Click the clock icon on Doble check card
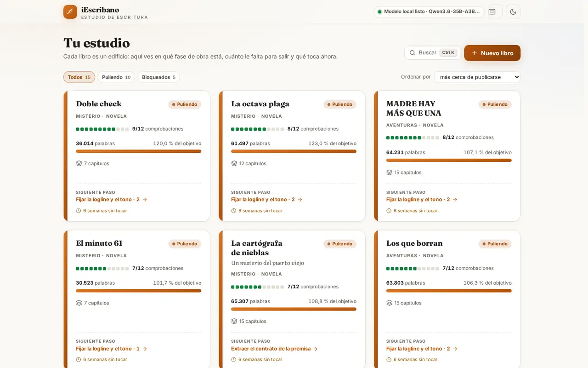Viewport: 588px width, 368px height. [x=79, y=211]
